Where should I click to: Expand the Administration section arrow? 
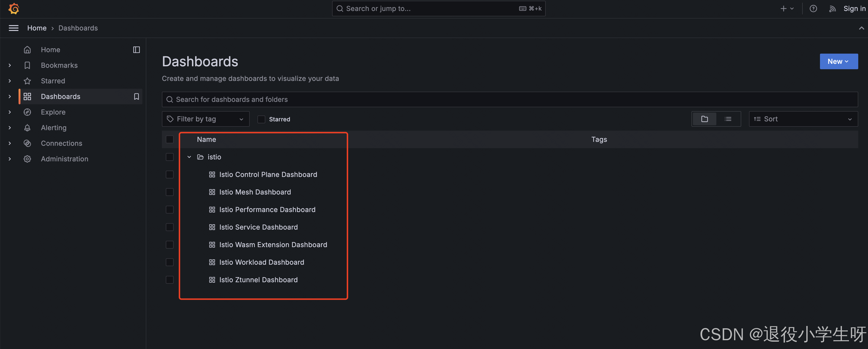[x=10, y=159]
